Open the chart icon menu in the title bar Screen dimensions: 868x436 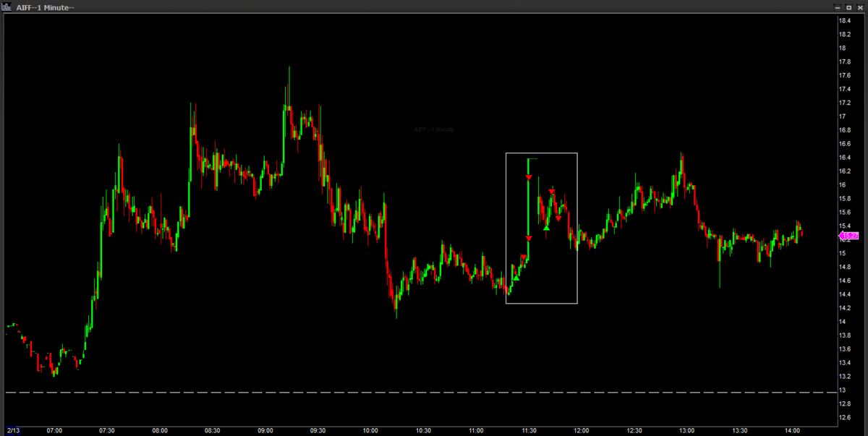[6, 7]
